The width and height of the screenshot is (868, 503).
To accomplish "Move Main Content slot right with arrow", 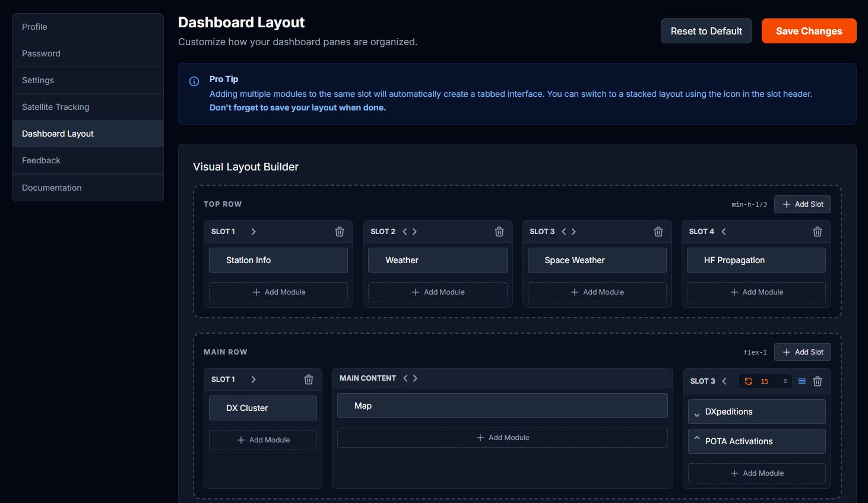I will pos(415,378).
